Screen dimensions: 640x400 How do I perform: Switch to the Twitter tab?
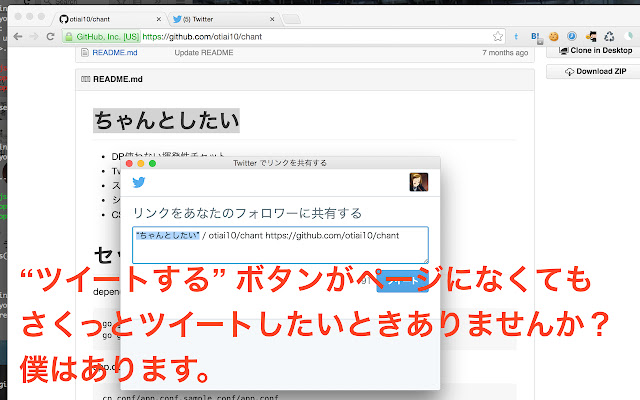click(x=224, y=19)
